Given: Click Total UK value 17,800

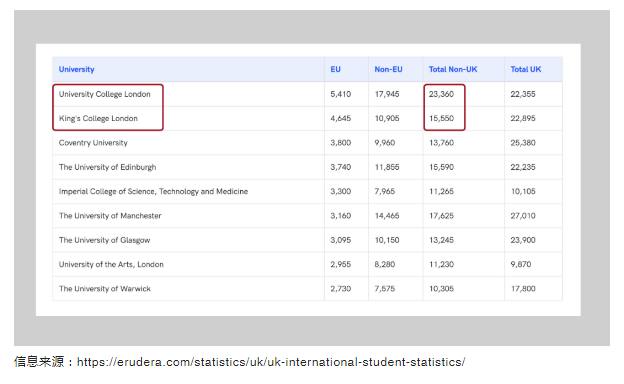Looking at the screenshot, I should [x=523, y=288].
